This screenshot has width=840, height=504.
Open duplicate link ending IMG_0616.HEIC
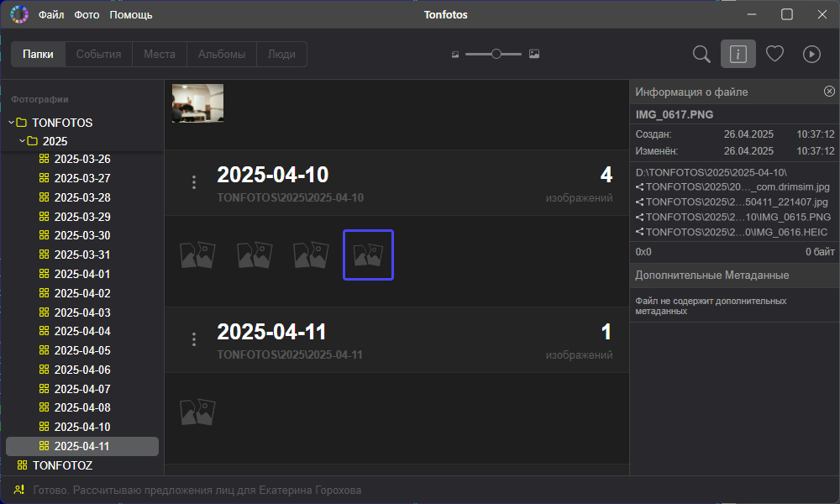[737, 232]
